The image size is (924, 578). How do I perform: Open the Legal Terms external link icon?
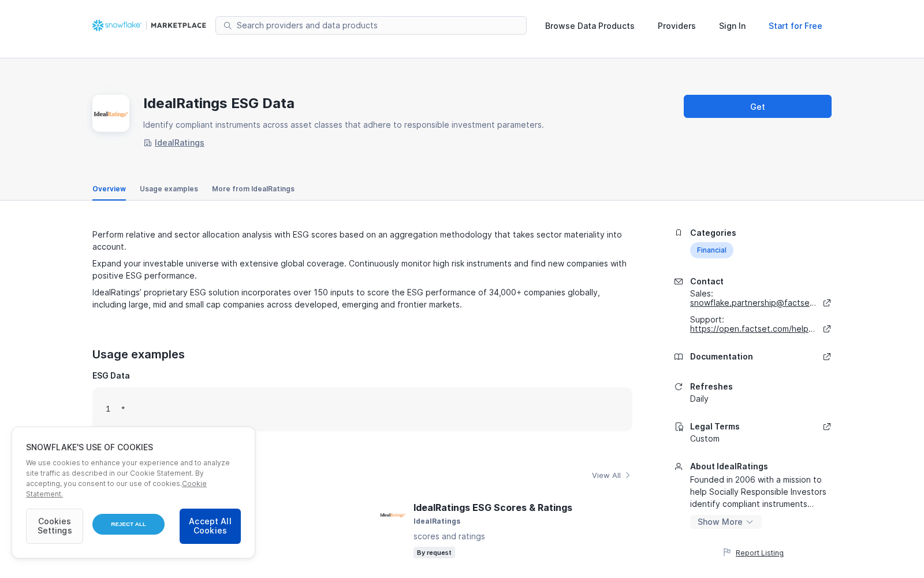click(x=827, y=427)
